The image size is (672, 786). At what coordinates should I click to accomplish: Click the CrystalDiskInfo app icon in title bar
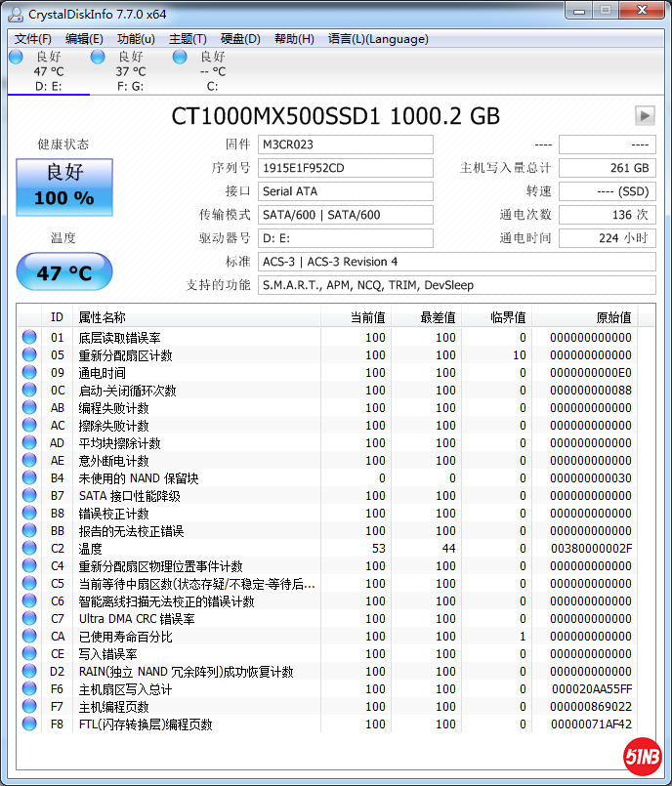pos(16,14)
